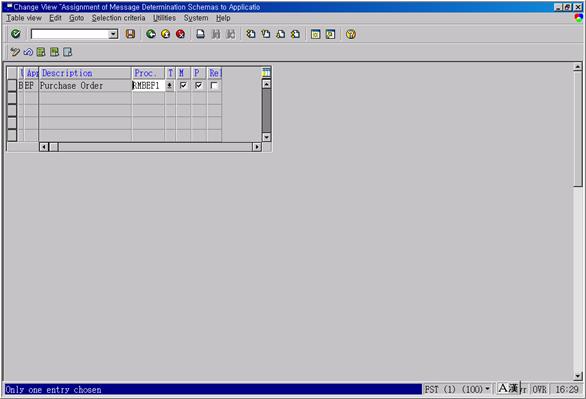Open the Print icon in toolbar
The width and height of the screenshot is (586, 399).
pos(201,34)
